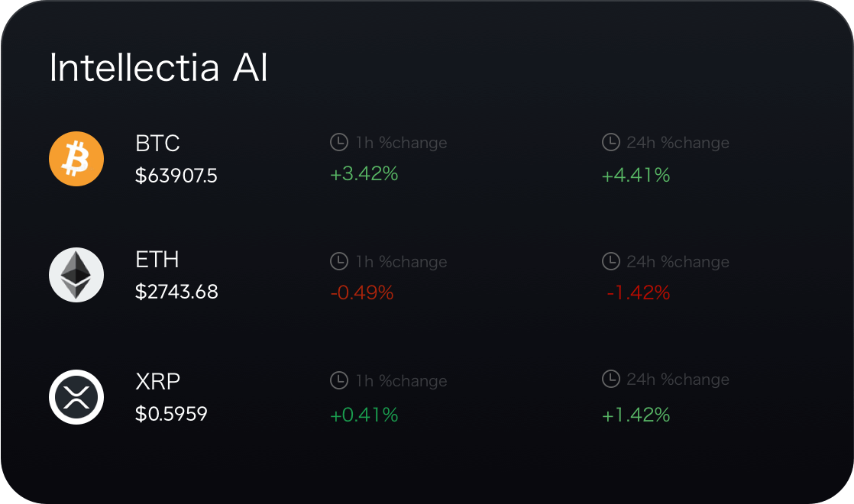Click the green +1.42% XRP 24h change

(637, 415)
